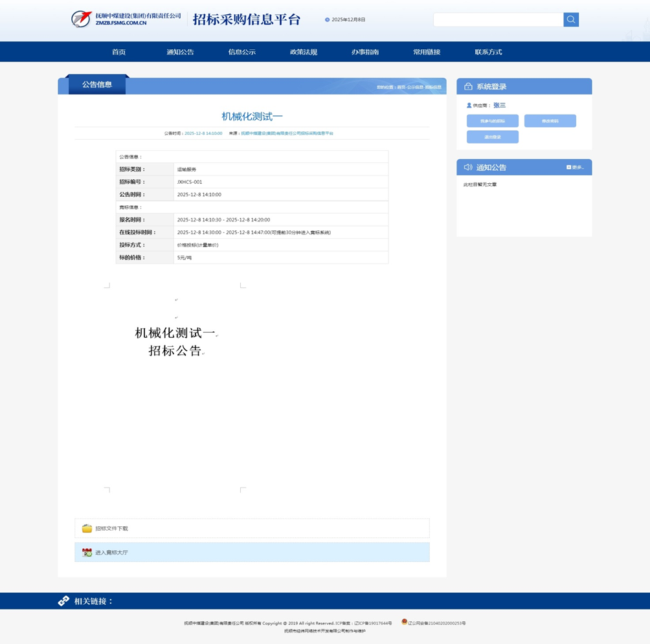This screenshot has height=644, width=650.
Task: Click the calendar icon for bidding hall
Action: point(87,552)
